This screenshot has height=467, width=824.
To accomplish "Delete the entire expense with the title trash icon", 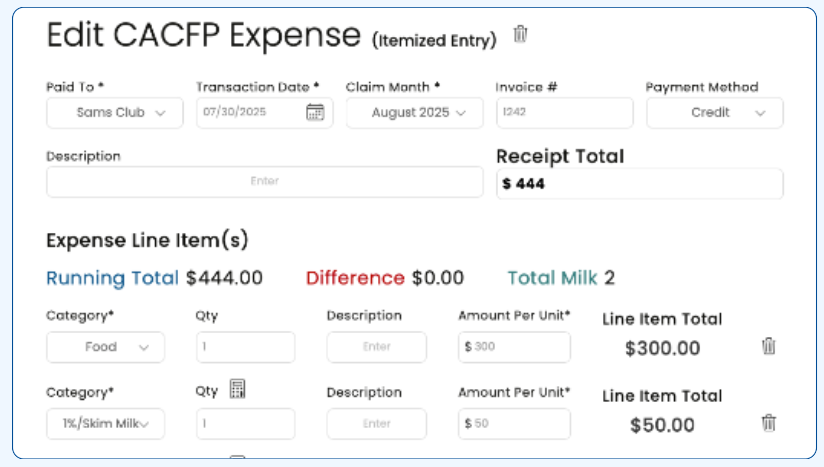I will click(520, 34).
